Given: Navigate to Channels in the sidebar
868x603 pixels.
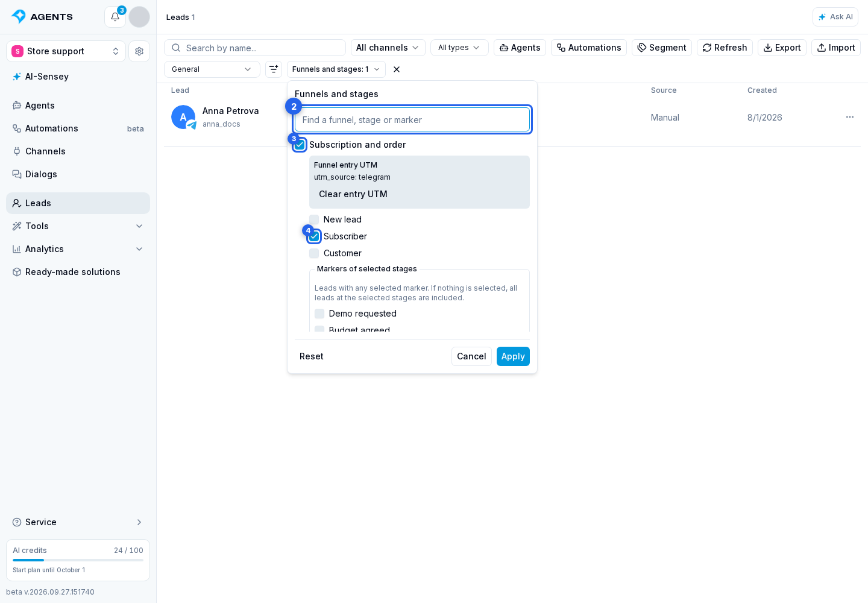Looking at the screenshot, I should (x=78, y=151).
